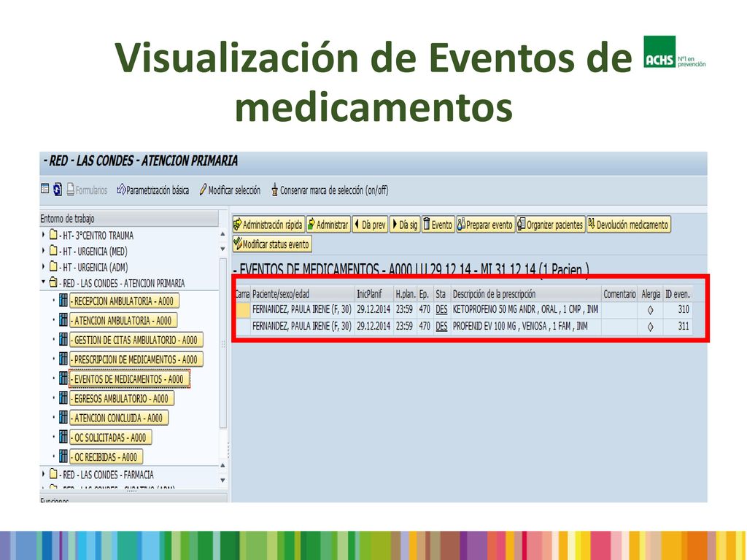
Task: Select EVENTOS DE MEDICAMENTOS - A000
Action: tap(130, 379)
